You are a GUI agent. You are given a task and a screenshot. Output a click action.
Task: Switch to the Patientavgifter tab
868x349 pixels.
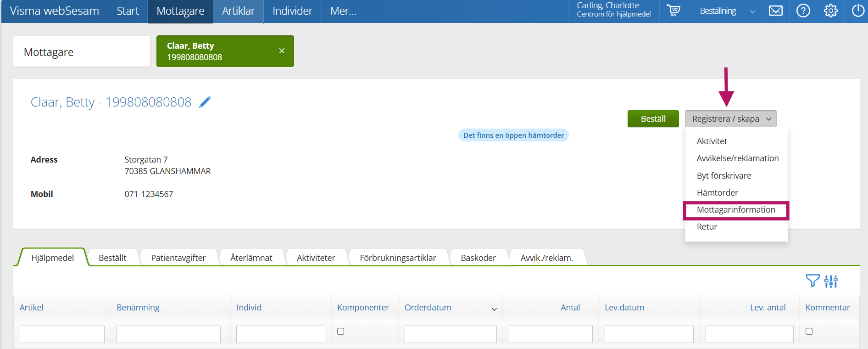click(178, 258)
